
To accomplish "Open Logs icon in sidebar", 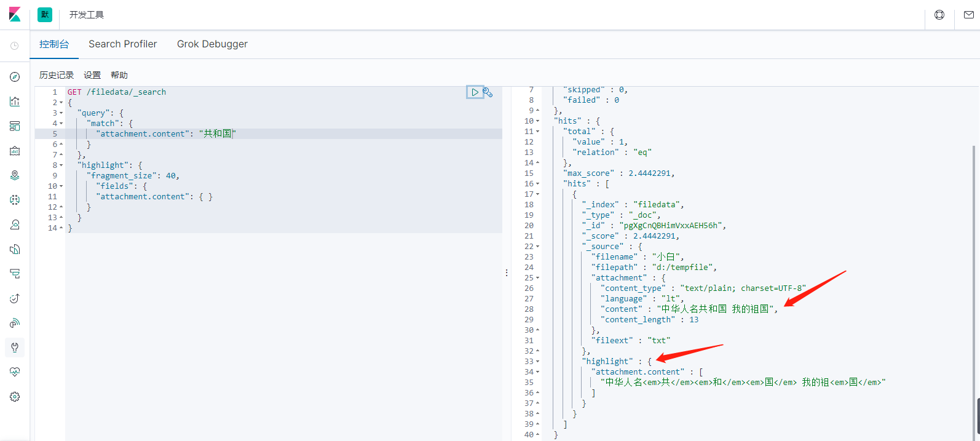I will coord(15,249).
